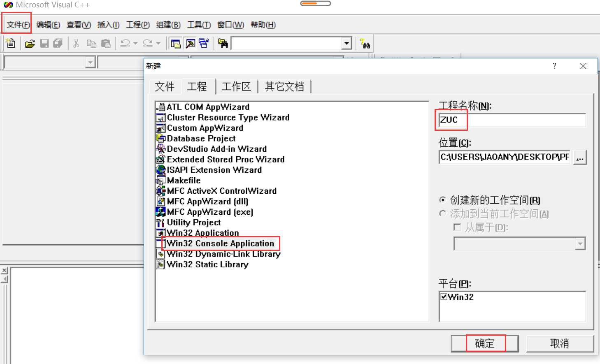The image size is (600, 364).
Task: Confirm with the 确定 button
Action: (485, 343)
